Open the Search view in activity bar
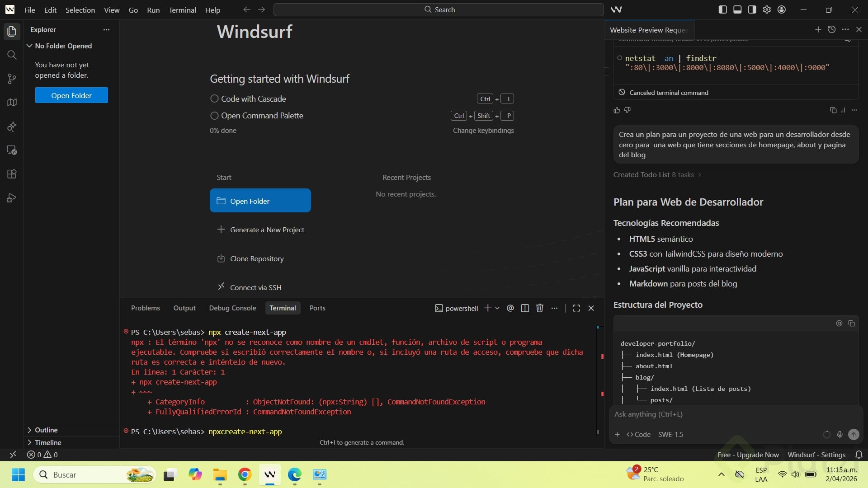This screenshot has height=488, width=868. tap(12, 55)
